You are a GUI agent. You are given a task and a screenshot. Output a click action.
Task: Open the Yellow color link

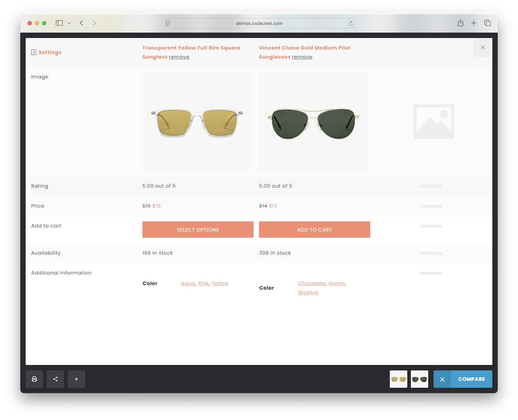click(x=220, y=283)
